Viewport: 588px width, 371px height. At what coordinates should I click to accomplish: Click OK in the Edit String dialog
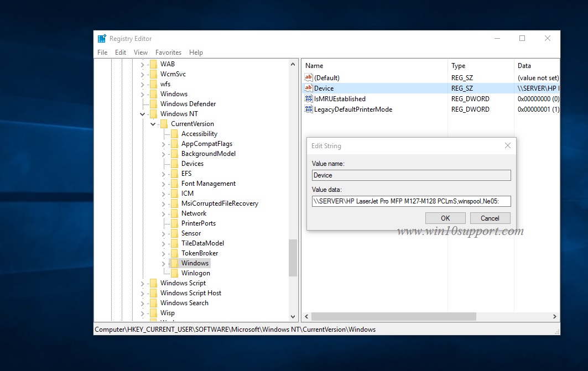[445, 218]
